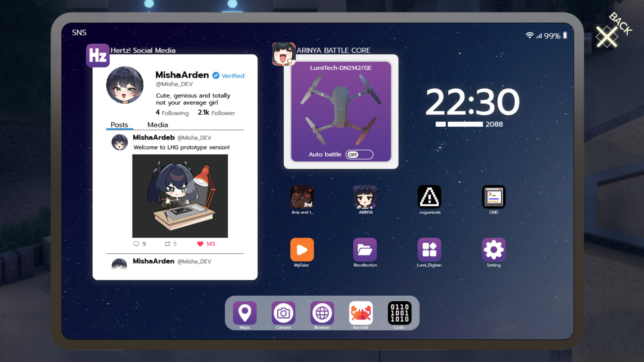Click the Verified badge next to MishaArden
The image size is (644, 362).
click(216, 75)
